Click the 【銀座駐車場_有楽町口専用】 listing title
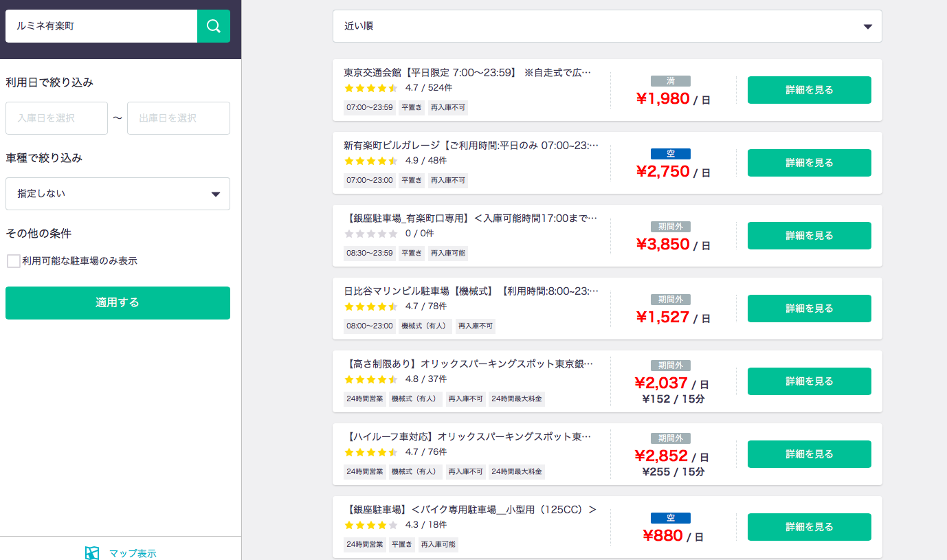Screen dimensions: 947x560 click(471, 219)
